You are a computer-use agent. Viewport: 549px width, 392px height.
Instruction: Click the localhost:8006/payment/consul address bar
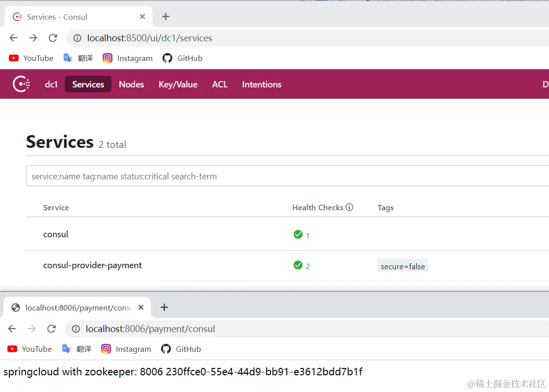307,329
